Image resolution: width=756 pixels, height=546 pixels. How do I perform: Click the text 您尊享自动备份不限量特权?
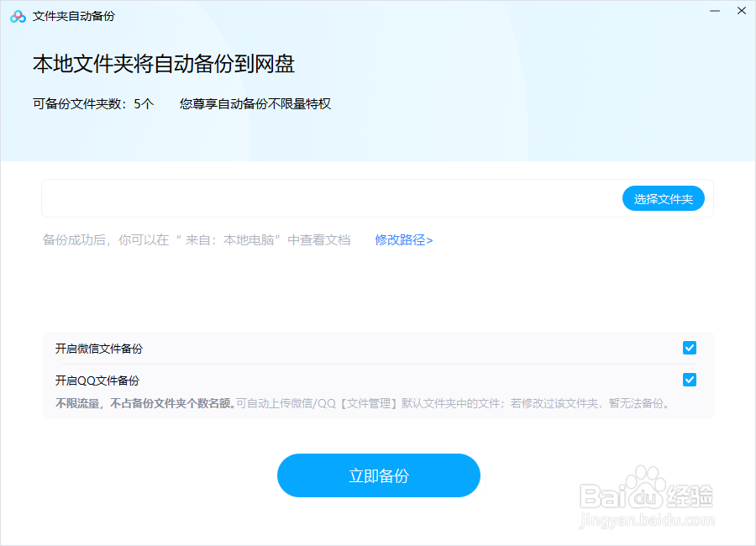click(255, 103)
